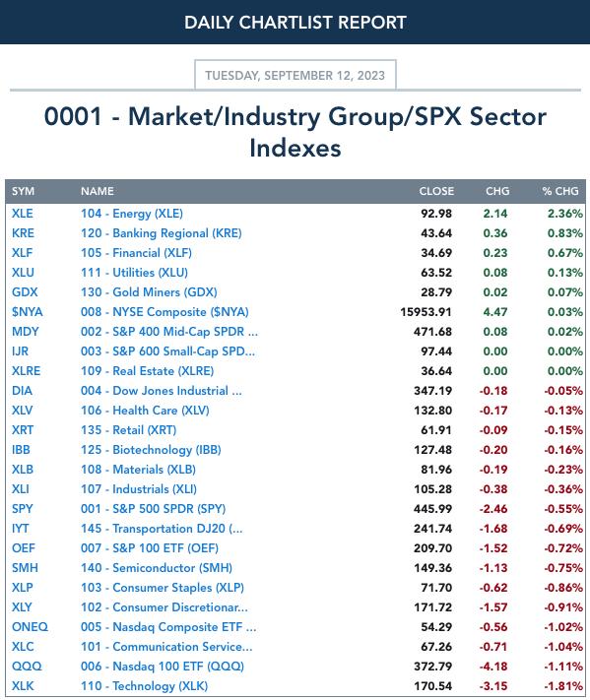The image size is (590, 700).
Task: Open 002 - S&P 400 Mid-Cap SPDR link
Action: pos(169,332)
